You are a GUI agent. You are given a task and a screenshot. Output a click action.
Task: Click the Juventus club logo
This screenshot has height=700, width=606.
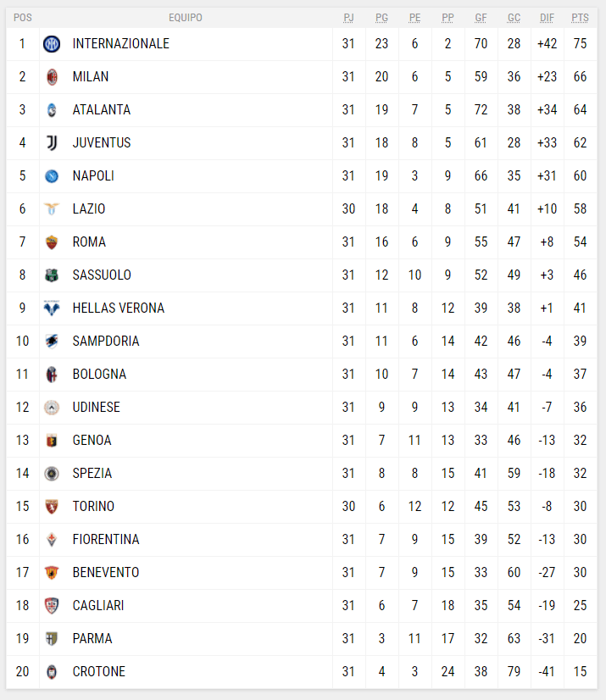[x=52, y=143]
